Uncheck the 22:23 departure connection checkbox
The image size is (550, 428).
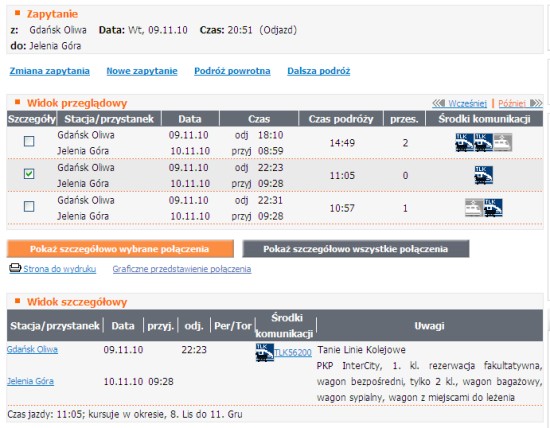(x=29, y=174)
